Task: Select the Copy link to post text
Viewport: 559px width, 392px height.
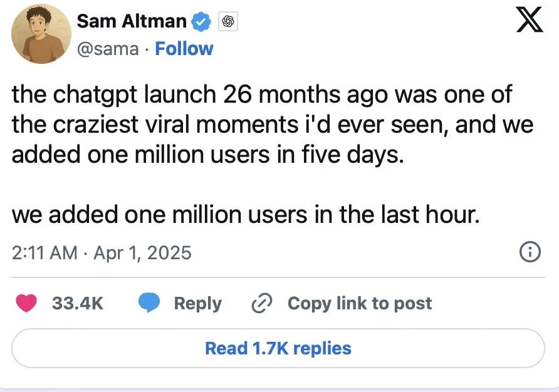Action: coord(359,304)
